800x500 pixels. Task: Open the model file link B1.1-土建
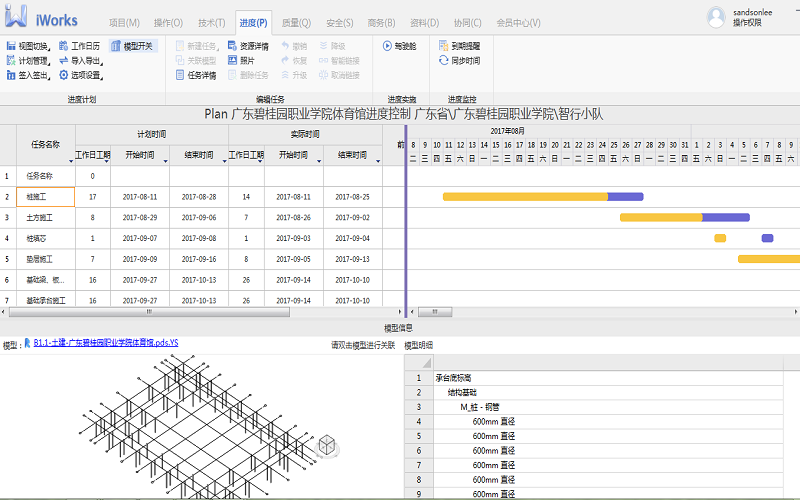(x=106, y=343)
